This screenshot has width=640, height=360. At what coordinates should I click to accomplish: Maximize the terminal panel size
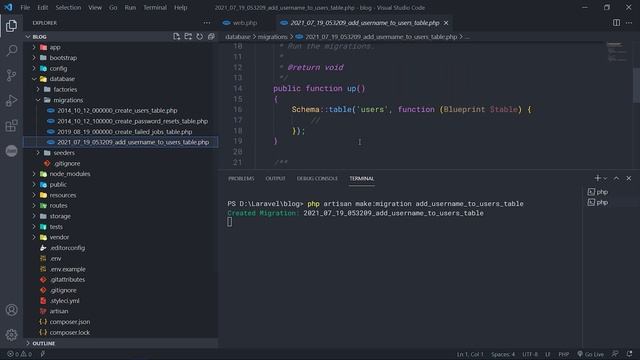point(616,178)
